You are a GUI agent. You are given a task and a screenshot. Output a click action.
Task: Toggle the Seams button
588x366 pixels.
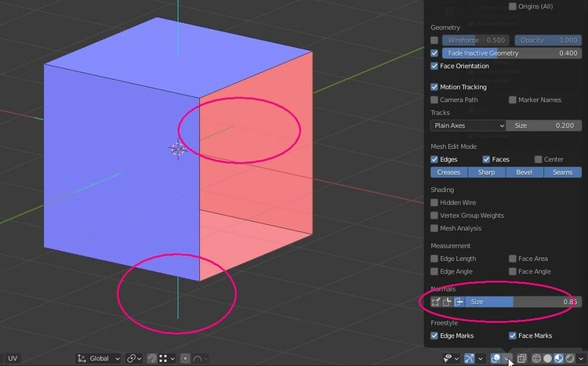[x=562, y=172]
